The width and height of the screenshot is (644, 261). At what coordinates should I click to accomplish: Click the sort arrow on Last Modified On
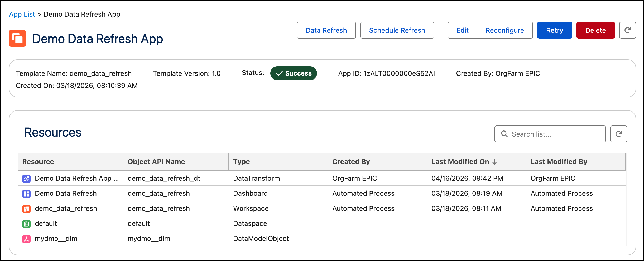tap(494, 162)
